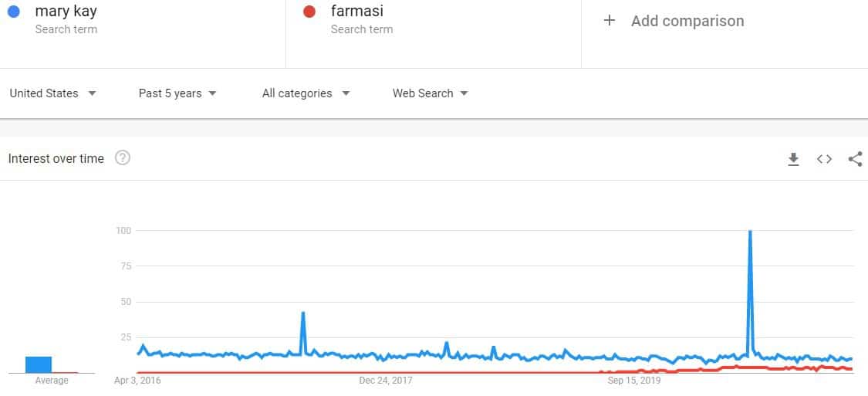Image resolution: width=868 pixels, height=396 pixels.
Task: Click the Add comparison button
Action: [x=674, y=21]
